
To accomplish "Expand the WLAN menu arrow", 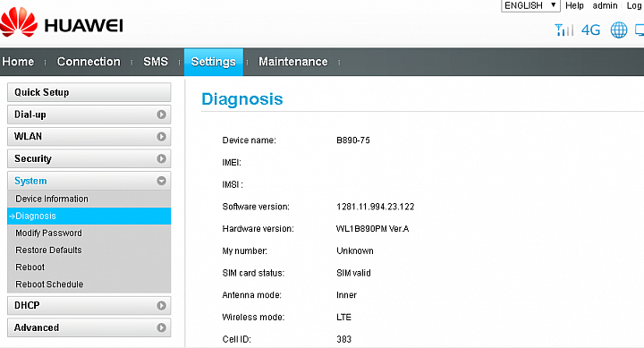I will [x=161, y=136].
